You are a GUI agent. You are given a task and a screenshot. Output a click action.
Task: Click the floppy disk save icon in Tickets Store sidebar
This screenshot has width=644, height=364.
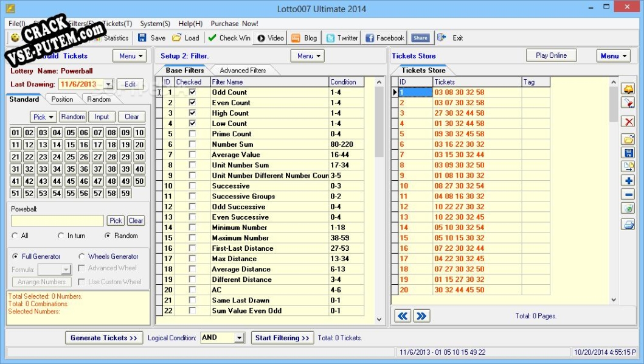(628, 153)
